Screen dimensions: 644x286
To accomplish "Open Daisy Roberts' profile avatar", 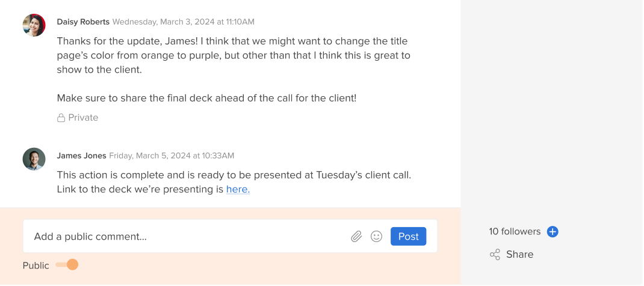I will [34, 25].
